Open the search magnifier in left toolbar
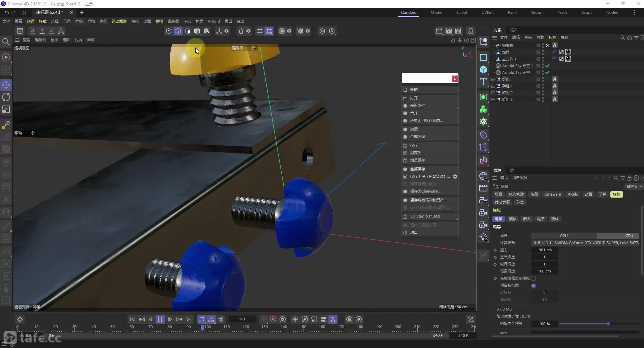Screen dimensions: 644x348 coord(6,41)
